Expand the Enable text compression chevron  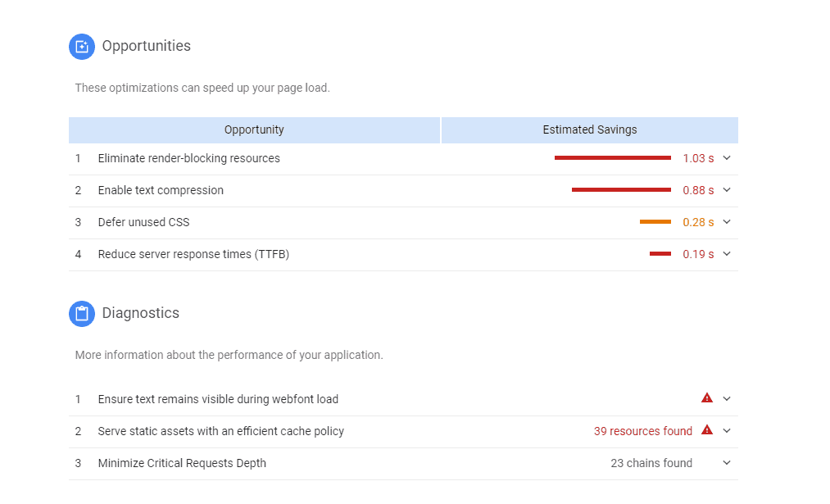[x=727, y=190]
